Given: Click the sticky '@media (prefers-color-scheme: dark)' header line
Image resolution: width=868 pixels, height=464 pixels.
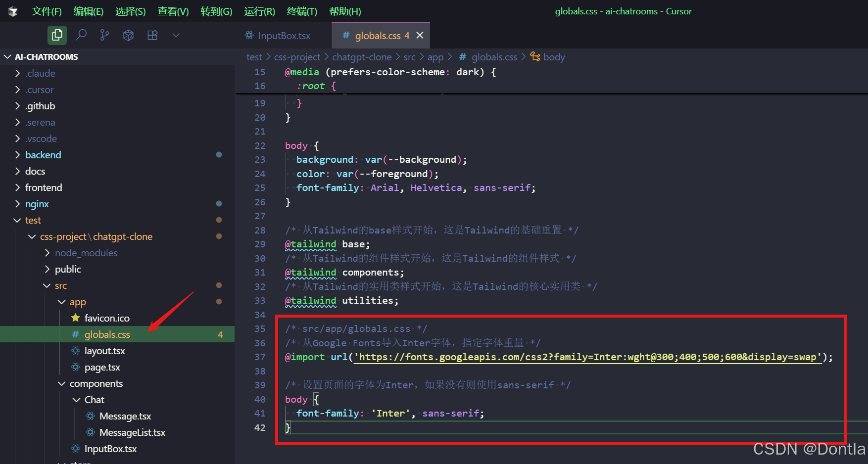Looking at the screenshot, I should click(x=390, y=72).
